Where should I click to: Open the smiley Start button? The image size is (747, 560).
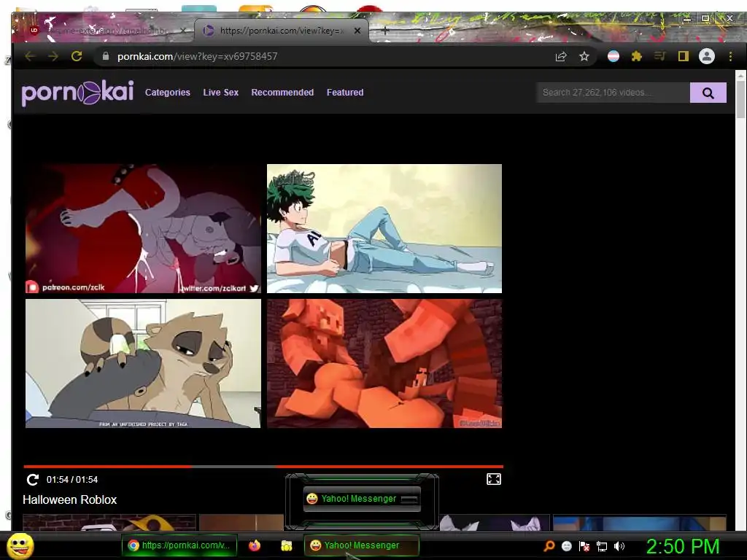tap(20, 545)
